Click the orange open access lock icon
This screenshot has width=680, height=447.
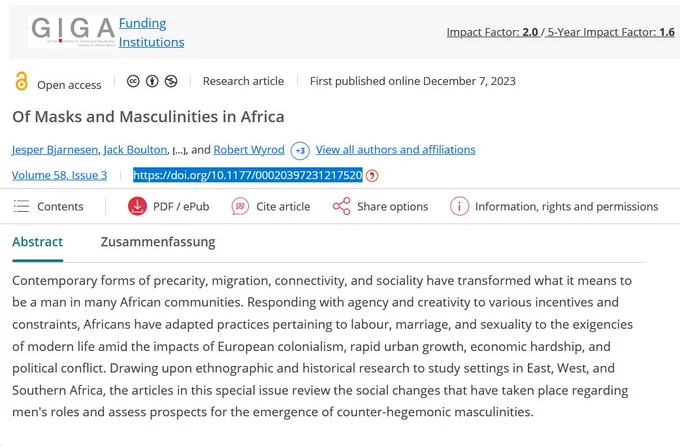tap(21, 81)
